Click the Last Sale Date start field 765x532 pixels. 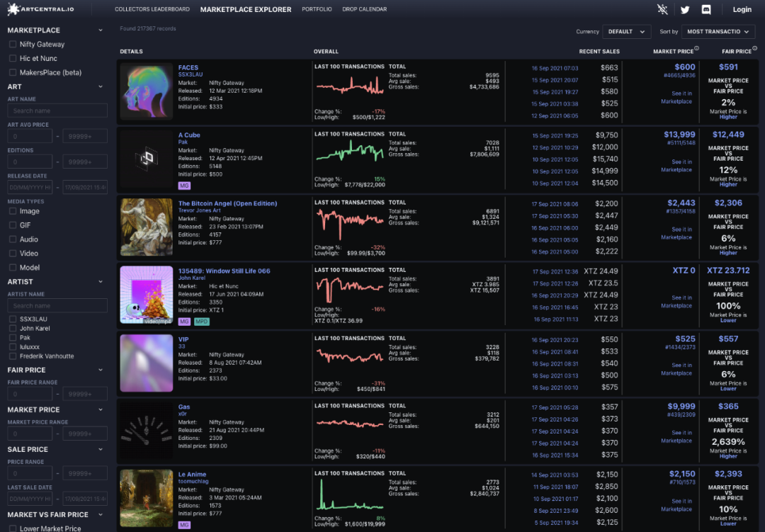coord(30,499)
